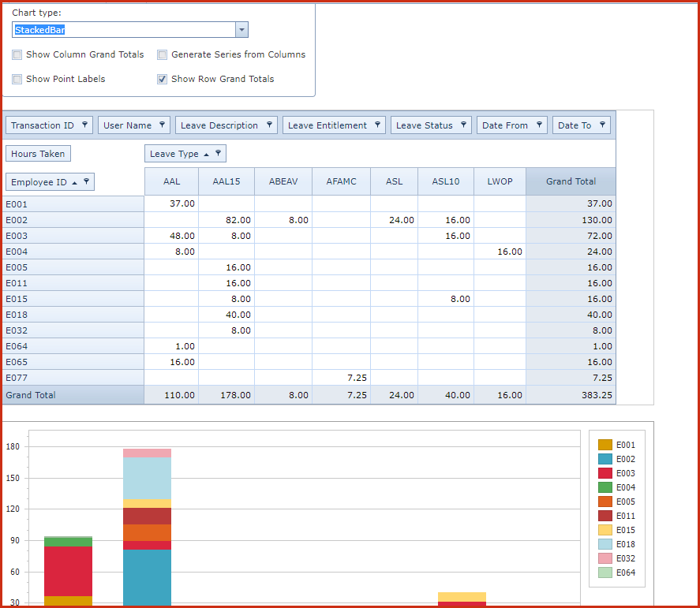Click the E018 legend color swatch

(x=605, y=544)
